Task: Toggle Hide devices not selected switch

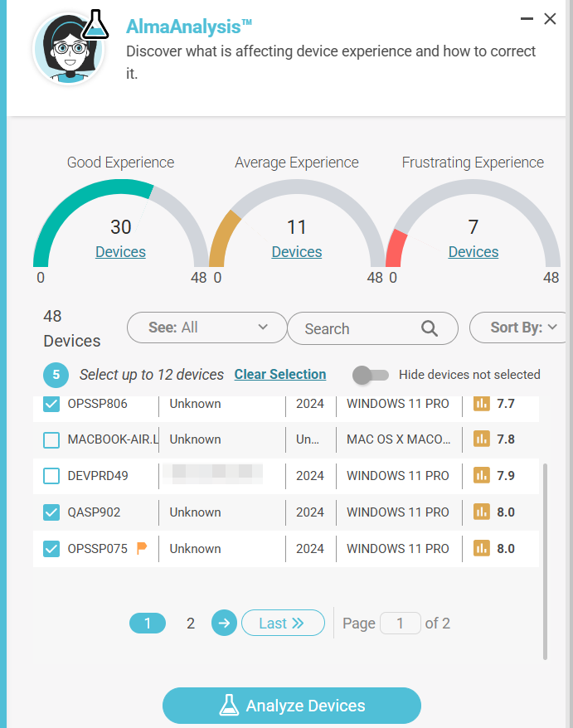Action: (370, 375)
